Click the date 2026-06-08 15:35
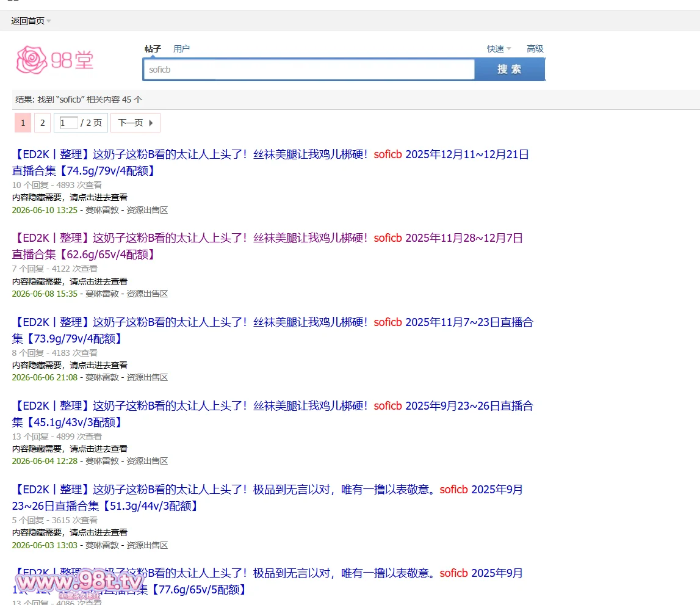 pyautogui.click(x=45, y=294)
